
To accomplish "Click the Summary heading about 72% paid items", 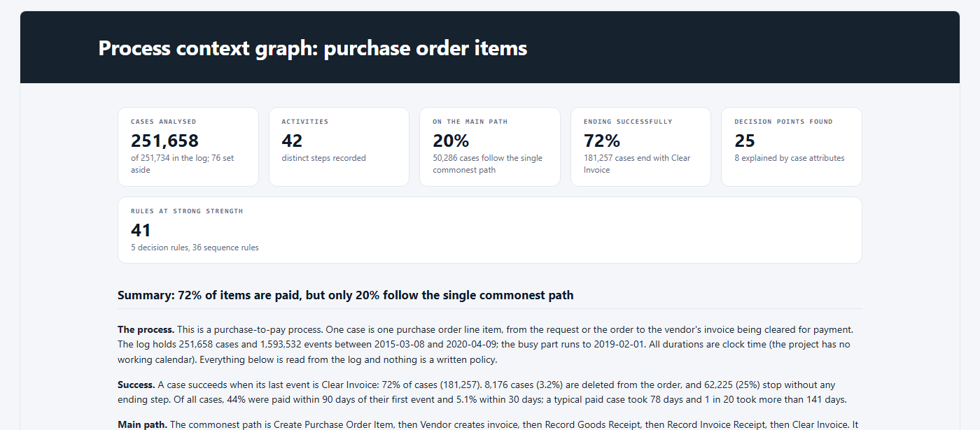I will click(346, 295).
